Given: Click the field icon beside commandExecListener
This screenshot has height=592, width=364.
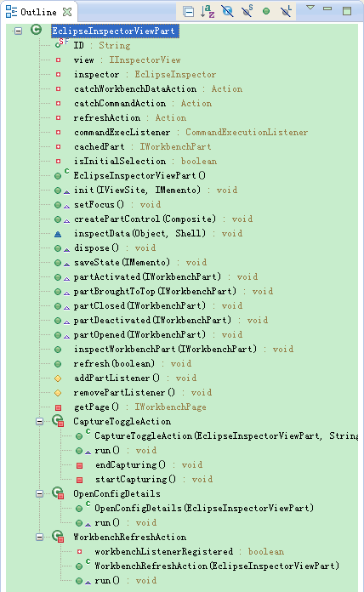Looking at the screenshot, I should tap(58, 133).
